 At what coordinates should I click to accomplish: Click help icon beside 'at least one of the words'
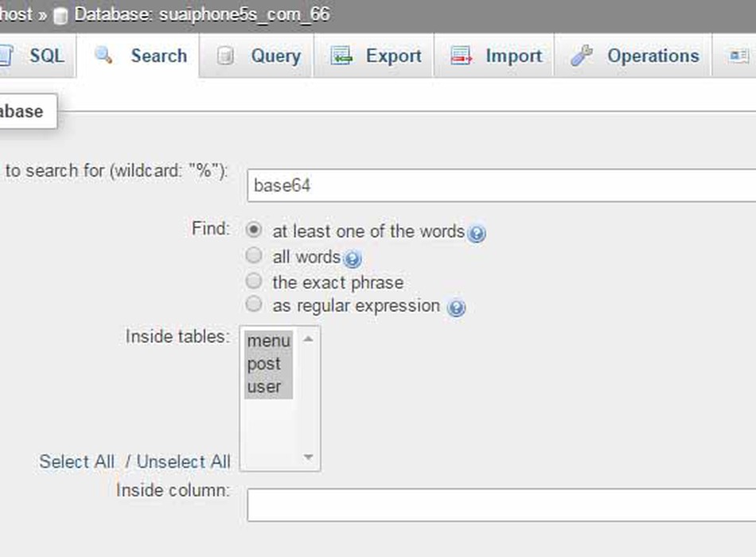coord(477,233)
